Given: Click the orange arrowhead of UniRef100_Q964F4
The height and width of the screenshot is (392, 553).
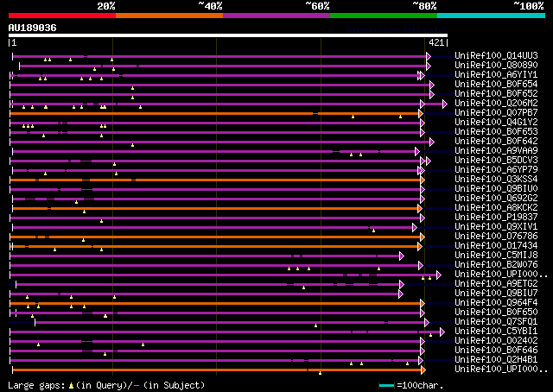Looking at the screenshot, I should (423, 304).
